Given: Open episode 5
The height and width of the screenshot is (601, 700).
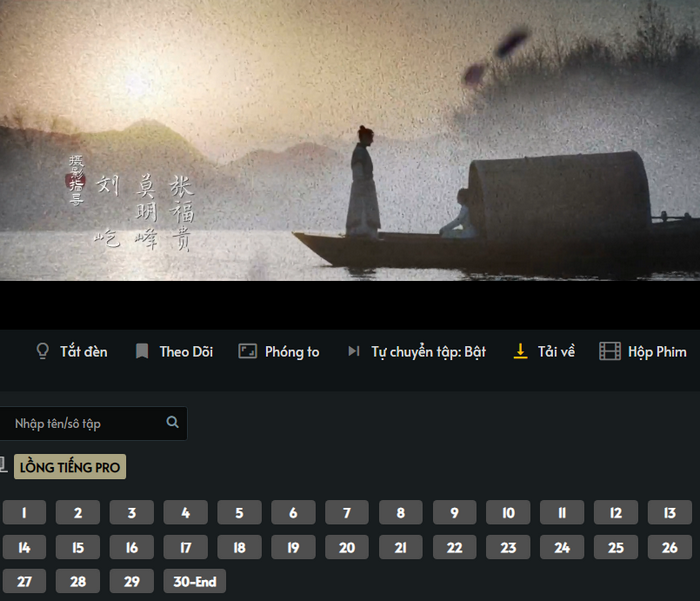Looking at the screenshot, I should 239,513.
